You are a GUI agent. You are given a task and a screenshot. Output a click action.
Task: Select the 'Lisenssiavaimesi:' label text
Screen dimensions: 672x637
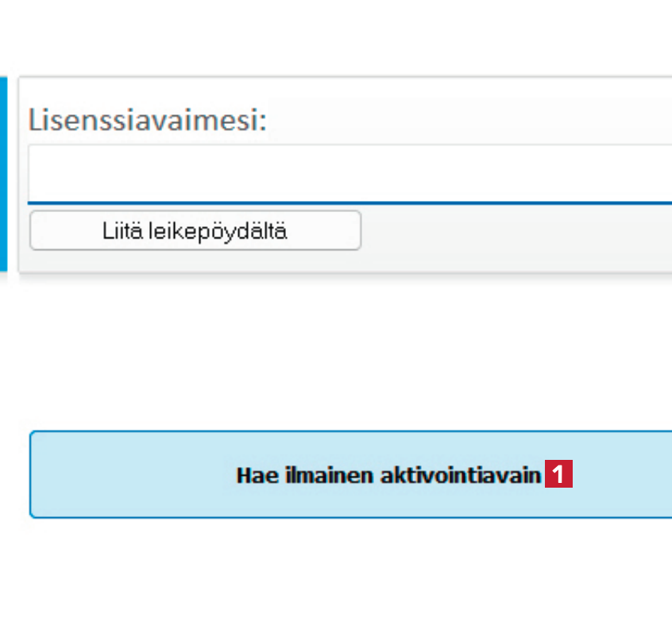pos(147,121)
